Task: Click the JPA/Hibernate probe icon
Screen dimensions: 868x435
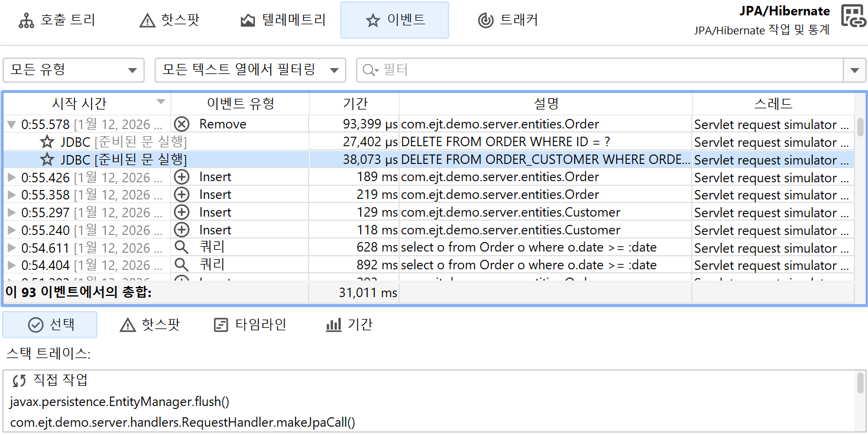Action: point(853,17)
